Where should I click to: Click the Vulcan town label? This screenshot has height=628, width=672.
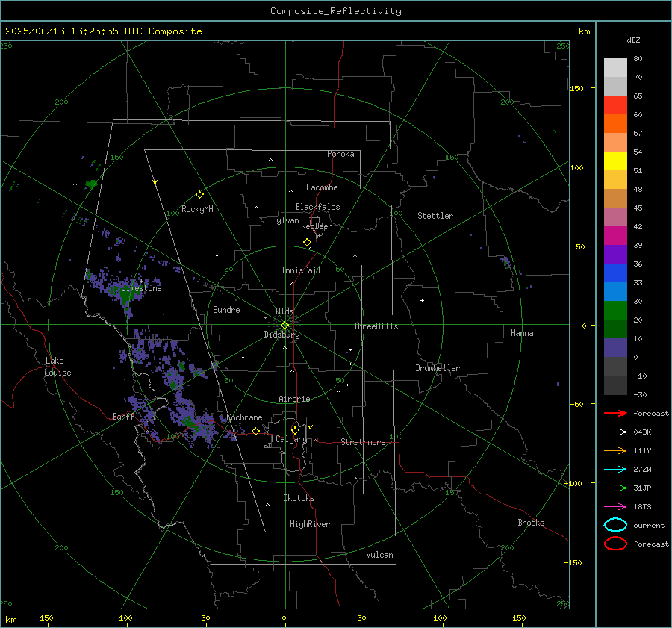click(x=379, y=555)
